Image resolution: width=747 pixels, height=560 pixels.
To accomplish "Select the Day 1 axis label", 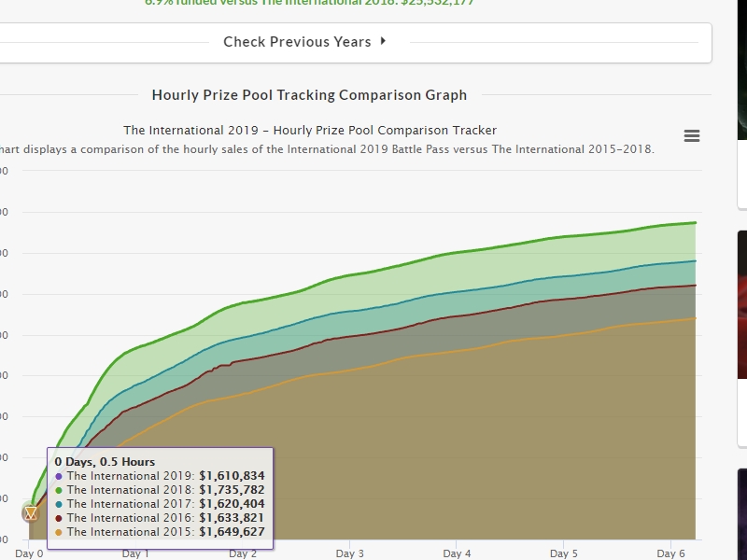I will tap(135, 553).
